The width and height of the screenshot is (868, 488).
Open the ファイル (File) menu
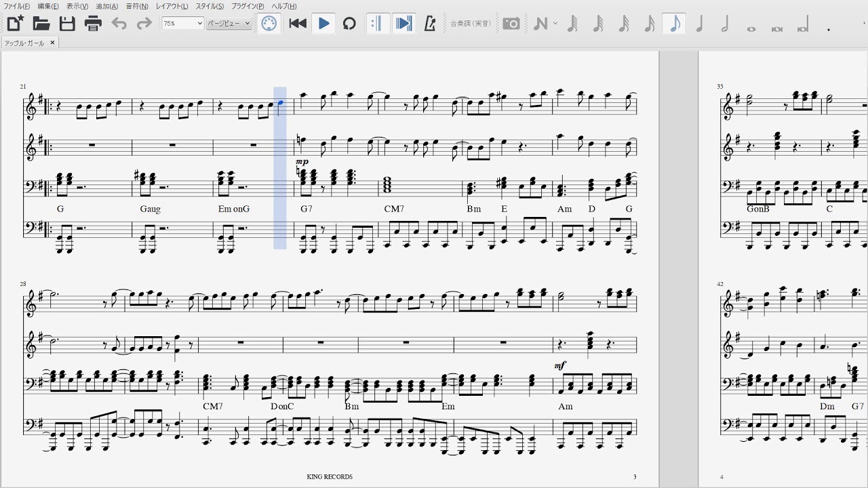tap(17, 6)
